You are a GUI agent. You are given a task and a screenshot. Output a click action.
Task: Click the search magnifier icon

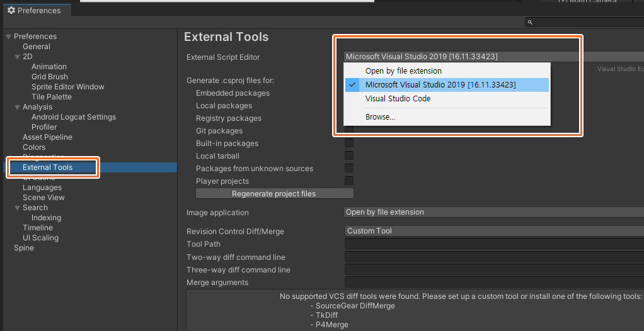click(x=530, y=22)
